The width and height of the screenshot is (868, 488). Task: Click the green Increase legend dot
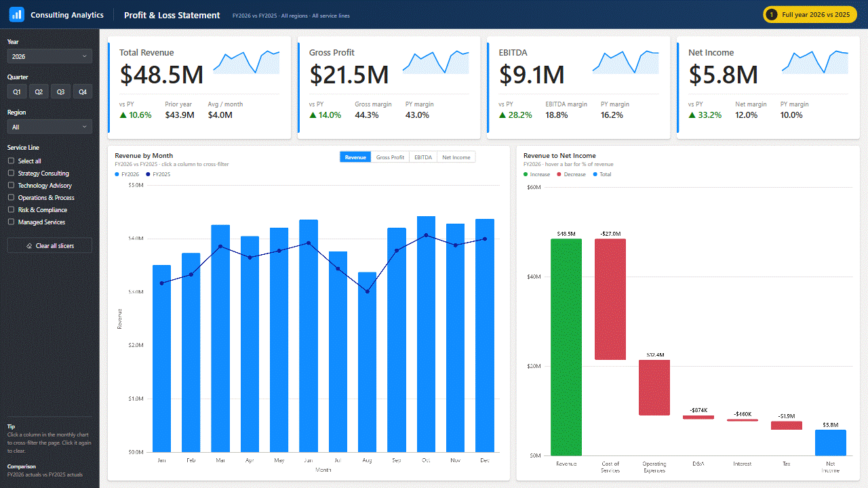[x=526, y=174]
